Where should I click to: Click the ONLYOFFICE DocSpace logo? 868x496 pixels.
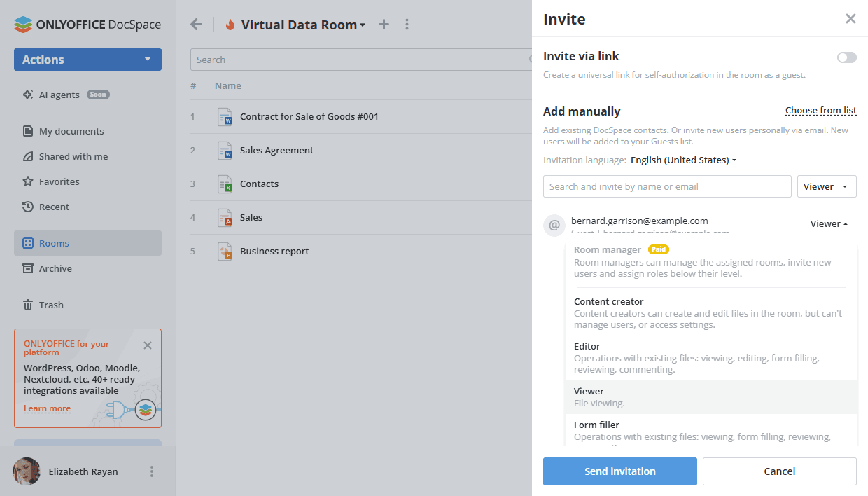(x=85, y=23)
